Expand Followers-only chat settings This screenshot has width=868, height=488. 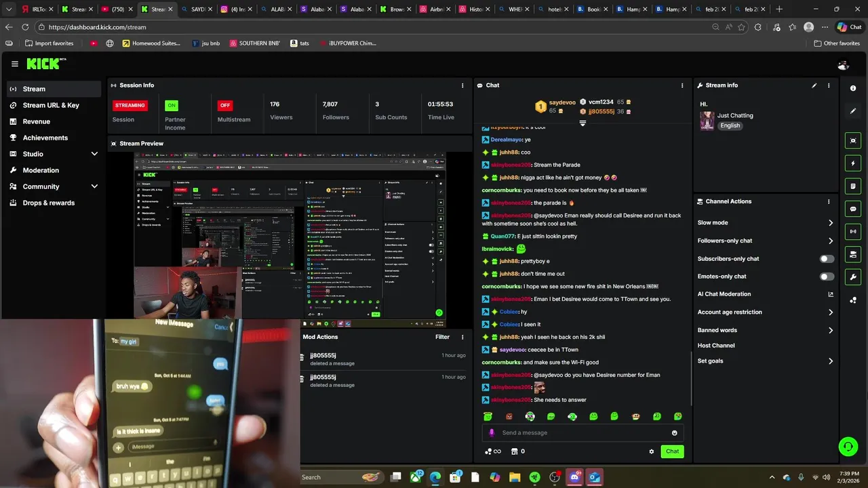[831, 241]
